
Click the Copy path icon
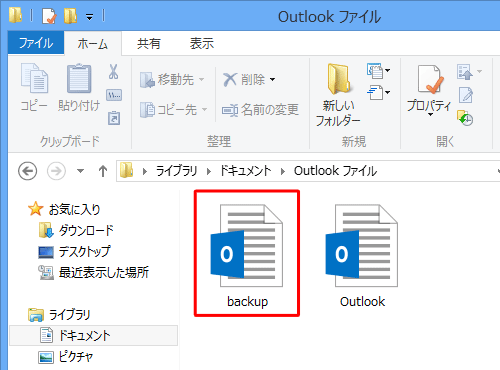tap(114, 95)
